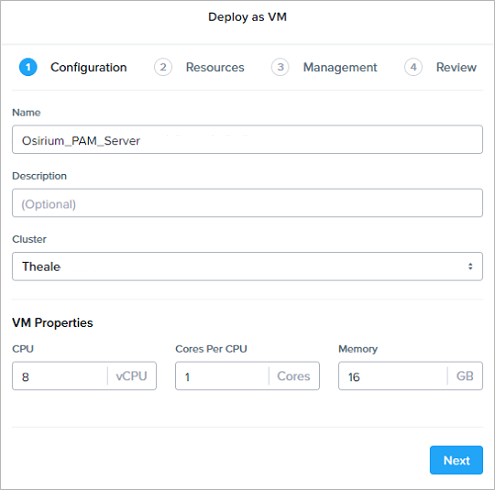The height and width of the screenshot is (490, 495).
Task: Select the CPU count input field
Action: [x=60, y=376]
